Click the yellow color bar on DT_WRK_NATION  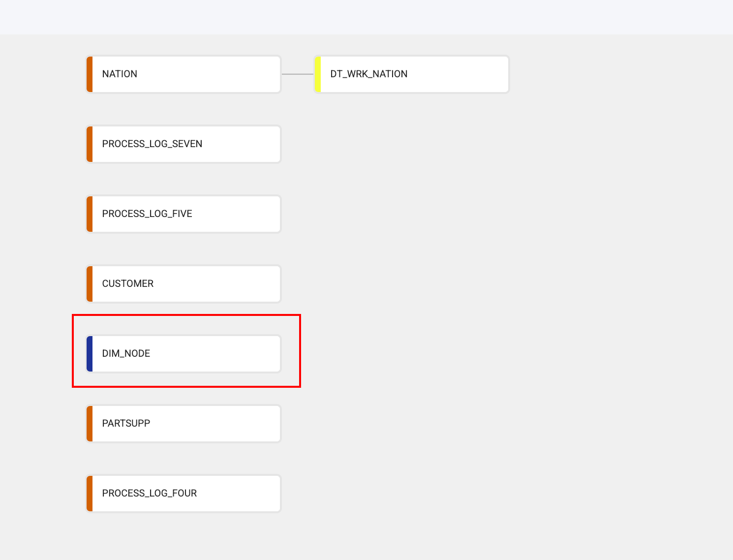pos(318,74)
